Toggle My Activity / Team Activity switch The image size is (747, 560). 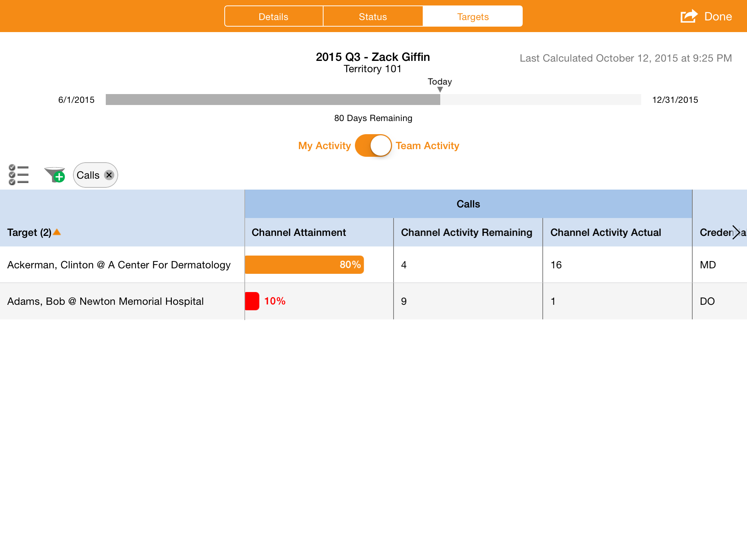tap(373, 145)
